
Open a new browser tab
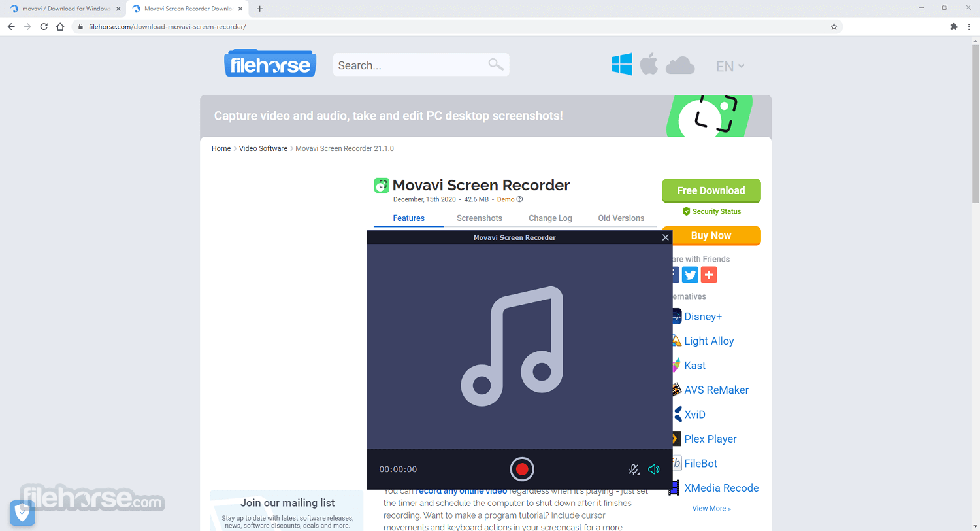coord(259,9)
